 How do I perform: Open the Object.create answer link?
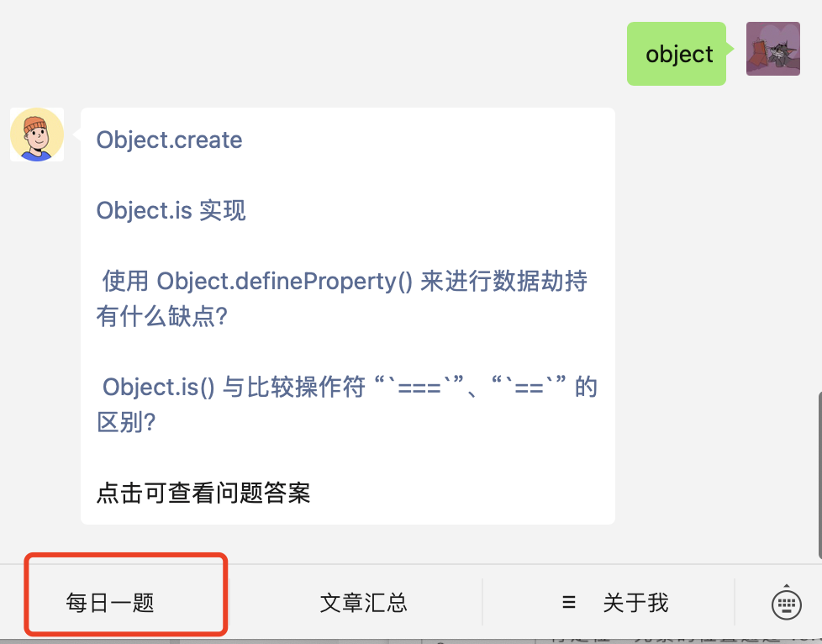pos(169,140)
